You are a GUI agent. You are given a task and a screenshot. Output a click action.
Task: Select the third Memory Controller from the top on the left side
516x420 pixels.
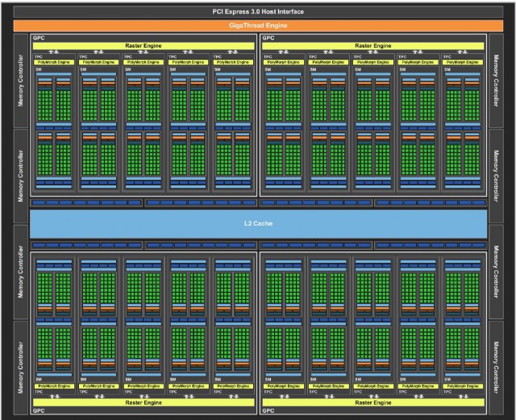[x=21, y=272]
